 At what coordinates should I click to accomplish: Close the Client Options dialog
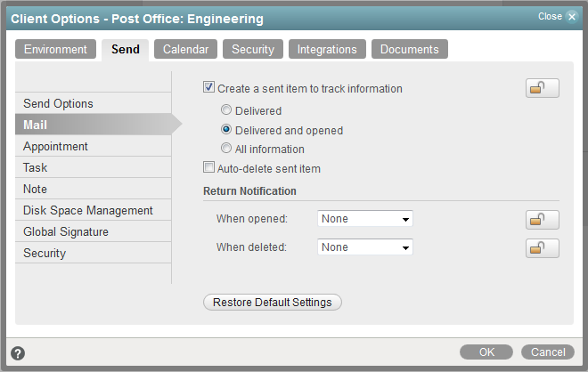571,16
